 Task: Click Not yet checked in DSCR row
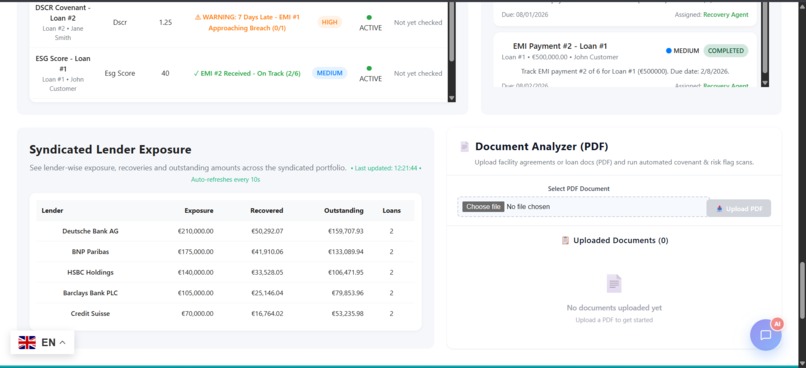pos(418,22)
